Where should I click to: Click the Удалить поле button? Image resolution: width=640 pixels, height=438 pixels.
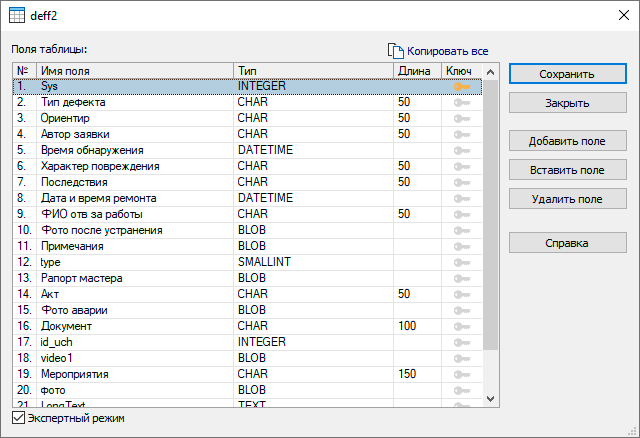[567, 199]
